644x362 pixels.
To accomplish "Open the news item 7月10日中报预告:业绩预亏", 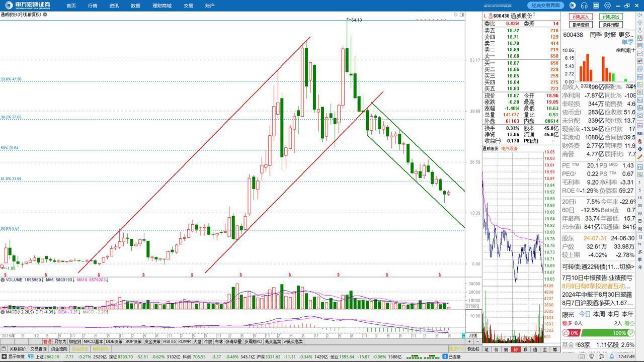I will click(x=598, y=278).
